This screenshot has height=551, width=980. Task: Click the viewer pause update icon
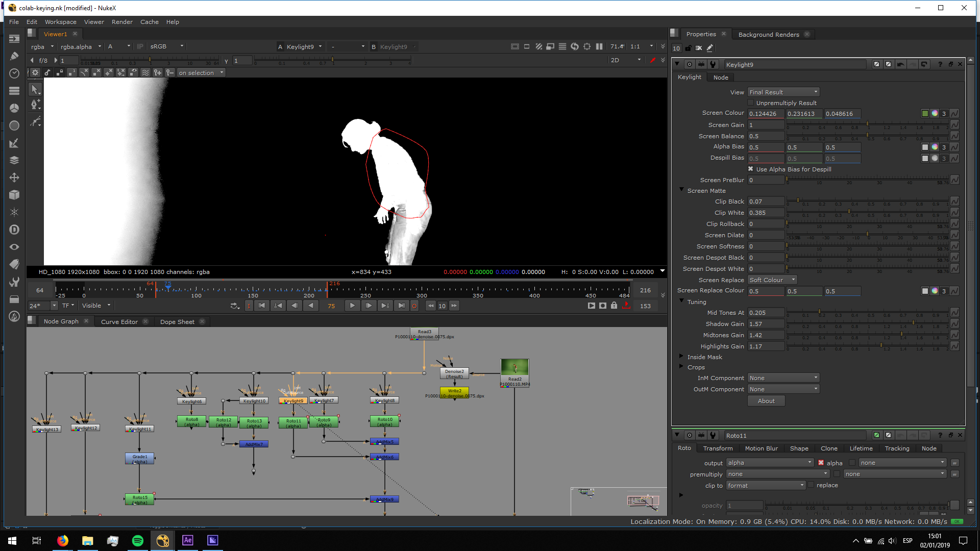[599, 46]
